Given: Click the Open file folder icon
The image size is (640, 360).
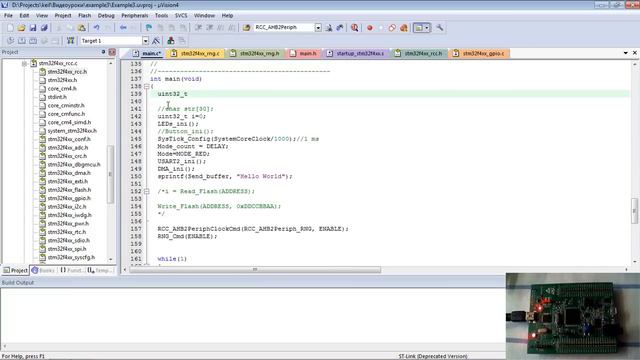Looking at the screenshot, I should tap(21, 28).
